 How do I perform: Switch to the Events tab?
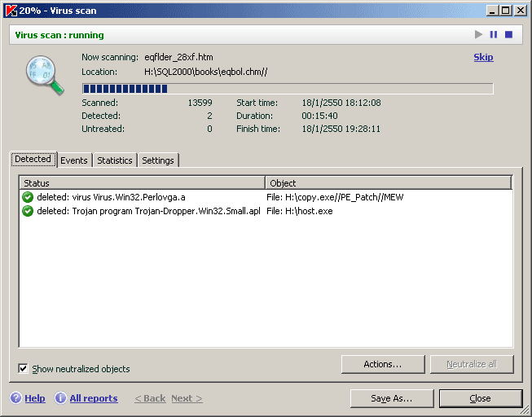point(74,160)
